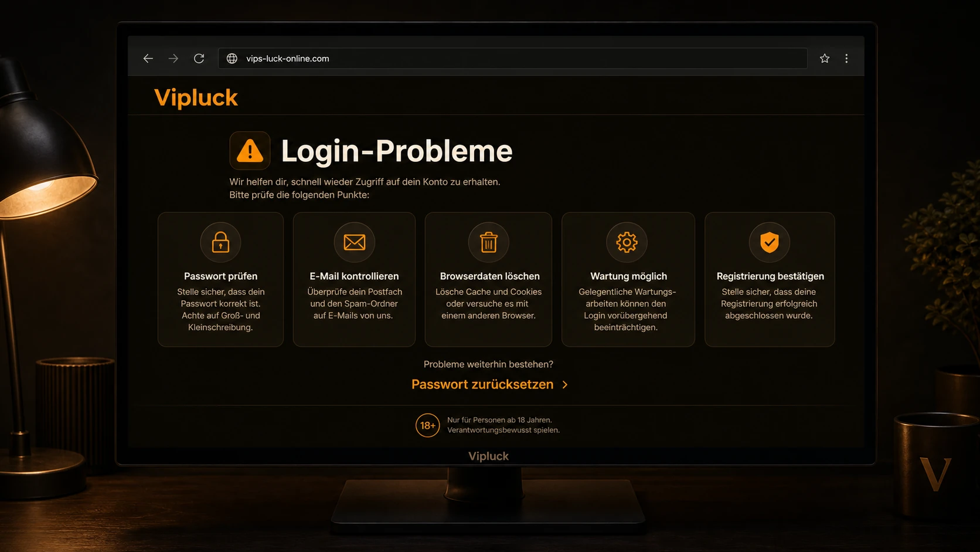Click the 'Nur für Personen ab 18 Jahren' notice
Image resolution: width=980 pixels, height=552 pixels.
click(x=499, y=420)
